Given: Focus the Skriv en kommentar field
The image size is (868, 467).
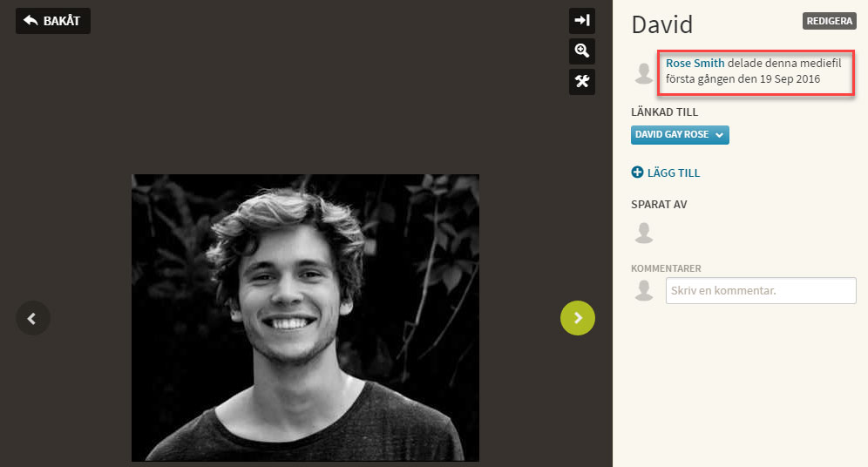Looking at the screenshot, I should point(761,290).
